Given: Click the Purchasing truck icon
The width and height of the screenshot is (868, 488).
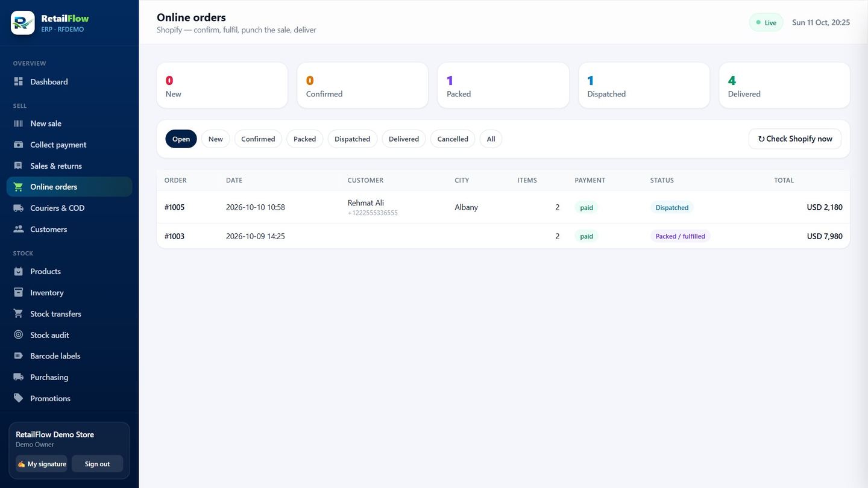Looking at the screenshot, I should (x=19, y=377).
